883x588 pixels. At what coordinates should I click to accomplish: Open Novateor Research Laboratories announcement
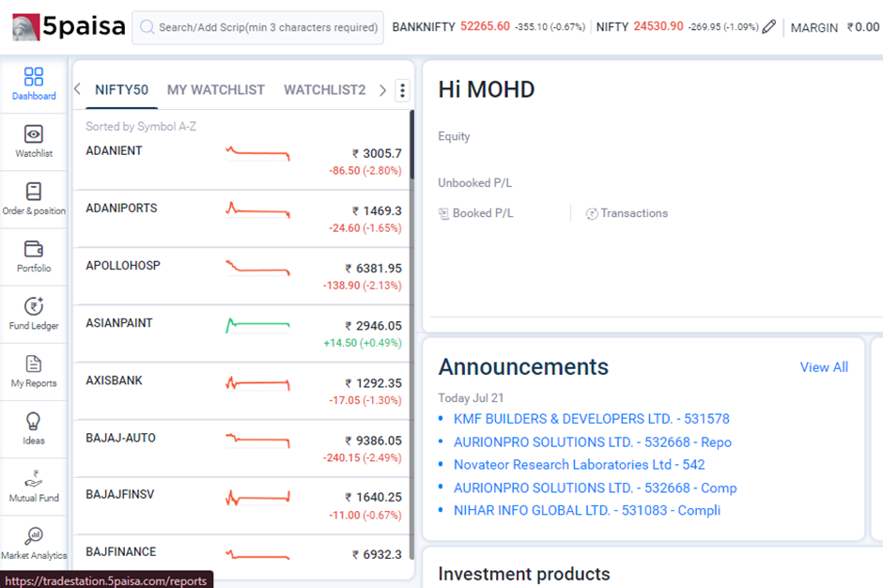[x=580, y=465]
